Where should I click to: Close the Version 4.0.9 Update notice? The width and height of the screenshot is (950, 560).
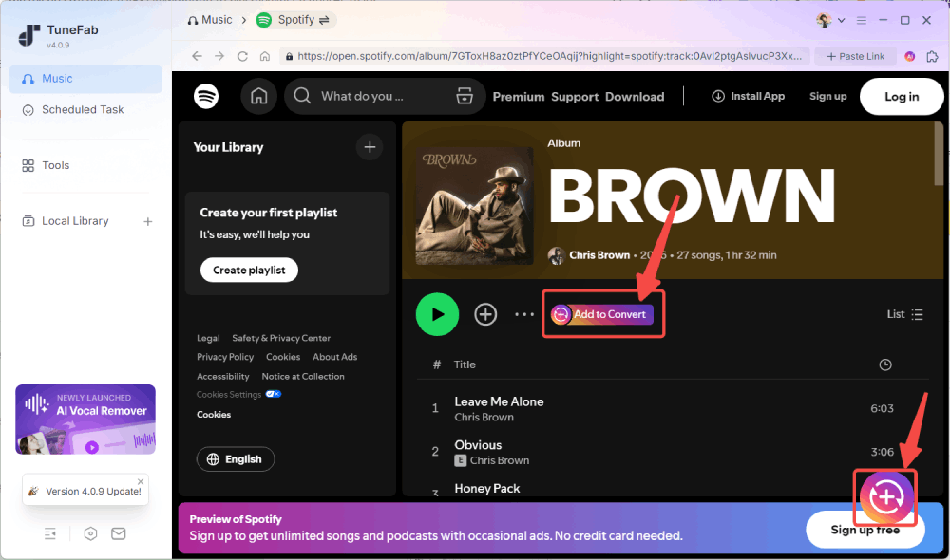(x=141, y=482)
